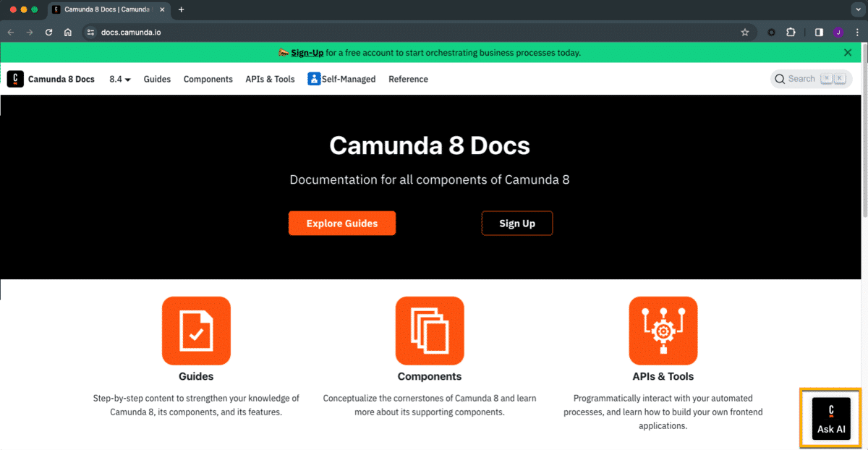
Task: Reload the page
Action: point(49,32)
